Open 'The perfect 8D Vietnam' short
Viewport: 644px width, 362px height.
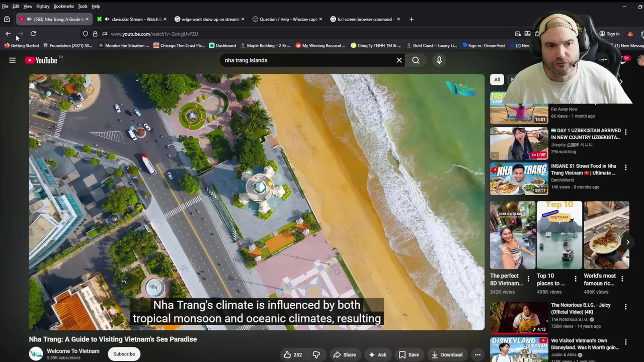pyautogui.click(x=513, y=235)
